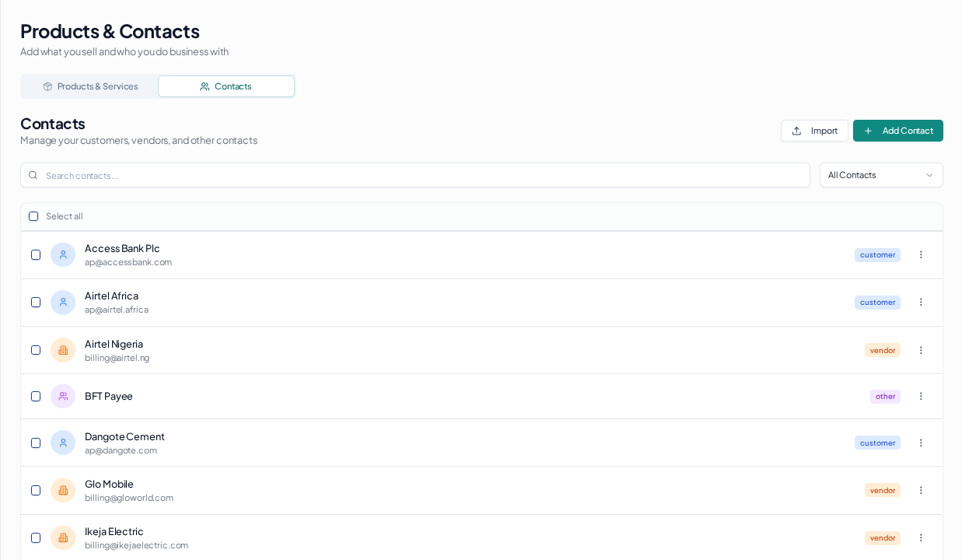Click the upload icon in the Import button
The image size is (962, 560).
[x=796, y=131]
